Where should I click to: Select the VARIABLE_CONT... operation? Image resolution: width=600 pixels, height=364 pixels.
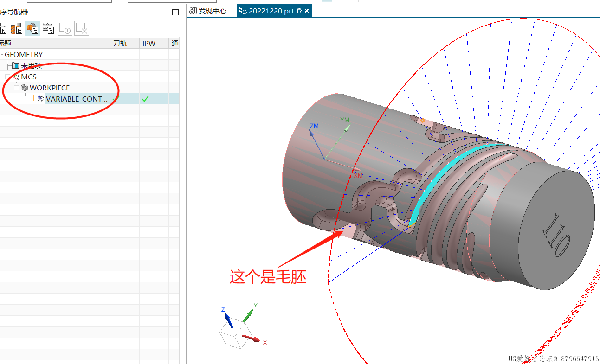(x=77, y=99)
